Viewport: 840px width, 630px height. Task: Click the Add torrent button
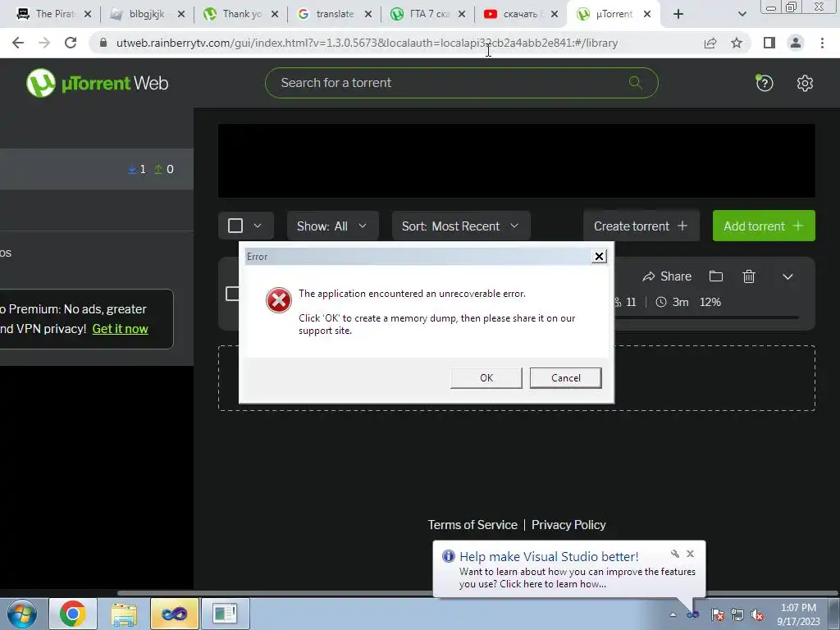[764, 226]
